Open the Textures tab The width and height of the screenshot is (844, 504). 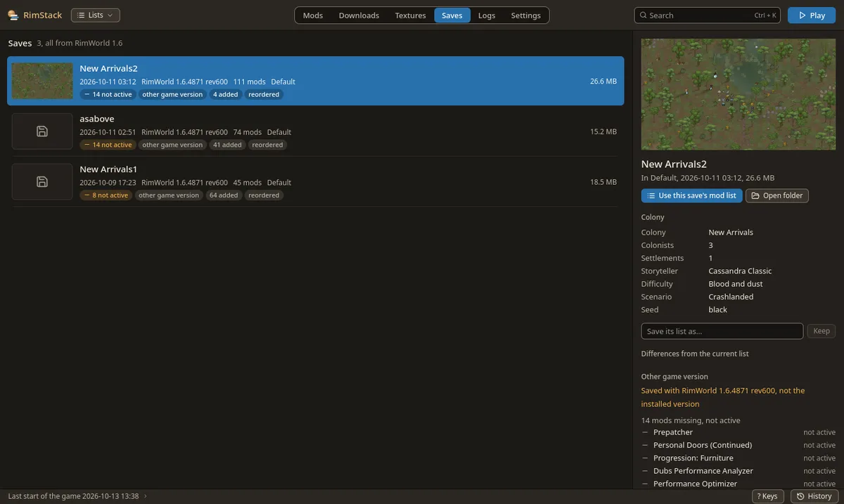coord(410,15)
